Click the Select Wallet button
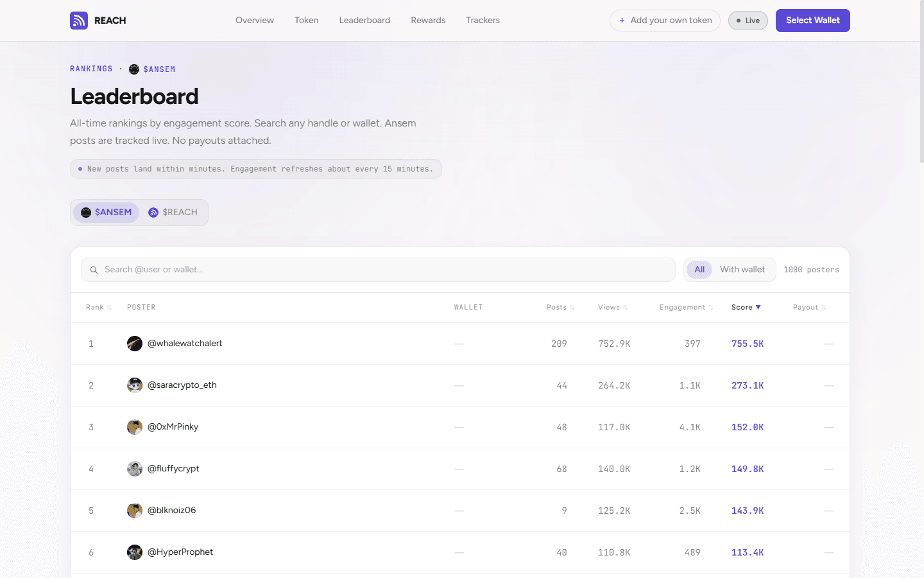The image size is (924, 578). 813,21
